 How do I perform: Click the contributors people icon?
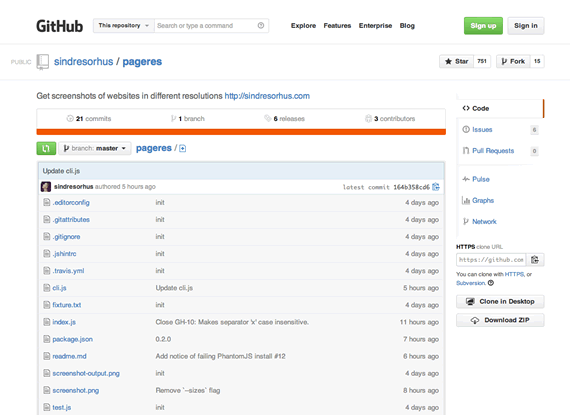pyautogui.click(x=368, y=118)
